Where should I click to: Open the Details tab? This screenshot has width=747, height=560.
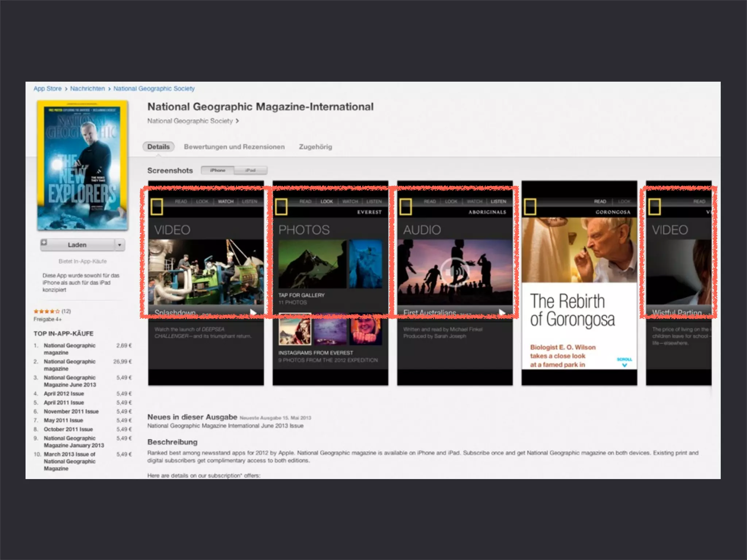click(x=158, y=147)
